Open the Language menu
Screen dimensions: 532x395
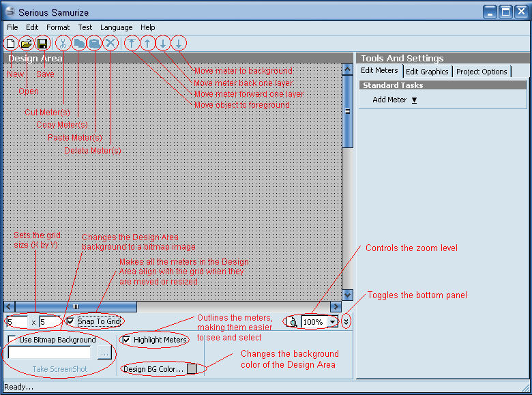click(117, 27)
